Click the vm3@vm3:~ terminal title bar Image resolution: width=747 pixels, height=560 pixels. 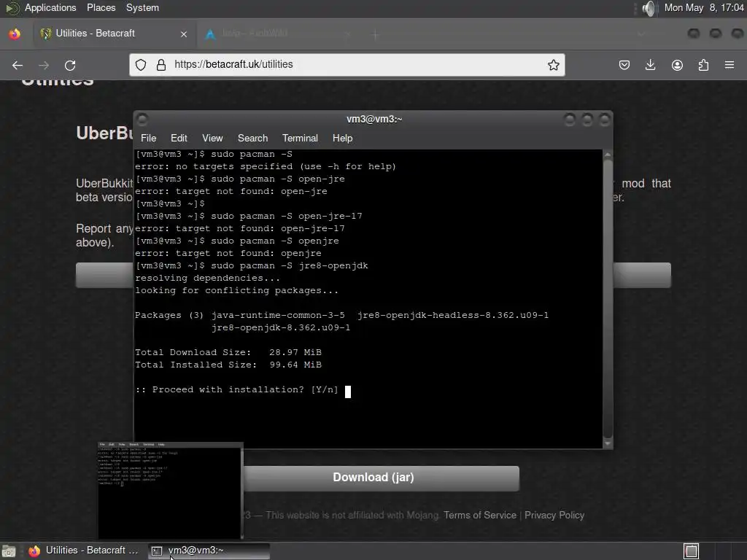[374, 119]
